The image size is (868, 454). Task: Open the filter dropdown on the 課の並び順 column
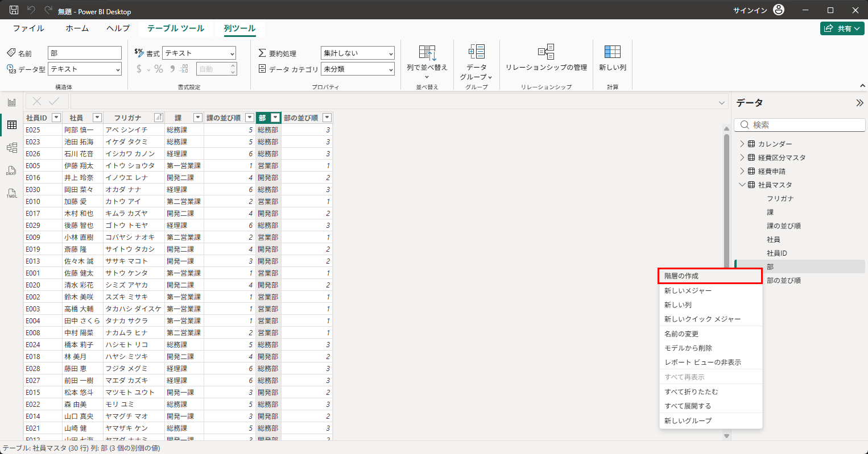249,118
